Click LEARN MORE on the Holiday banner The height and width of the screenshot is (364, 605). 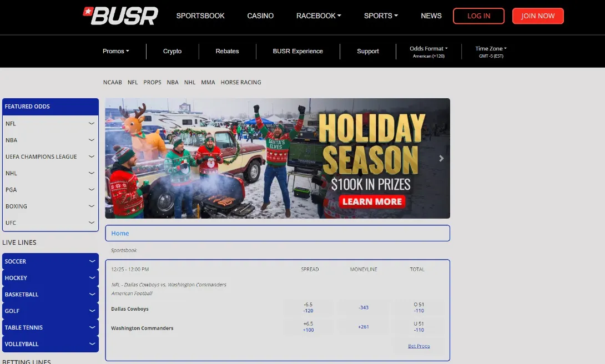click(x=372, y=201)
